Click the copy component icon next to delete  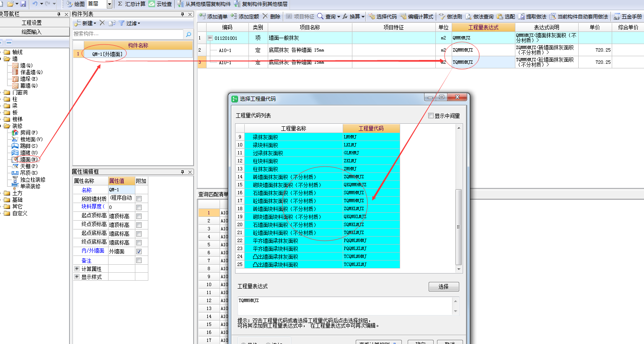pyautogui.click(x=112, y=23)
